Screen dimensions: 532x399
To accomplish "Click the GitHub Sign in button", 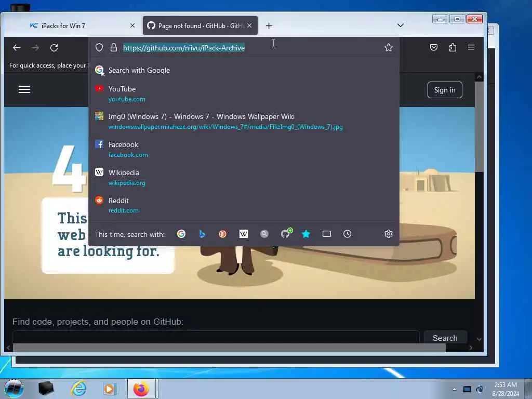I will [x=445, y=90].
